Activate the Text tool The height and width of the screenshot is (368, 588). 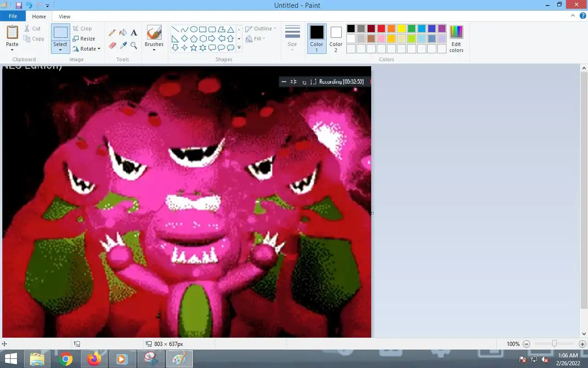tap(134, 33)
